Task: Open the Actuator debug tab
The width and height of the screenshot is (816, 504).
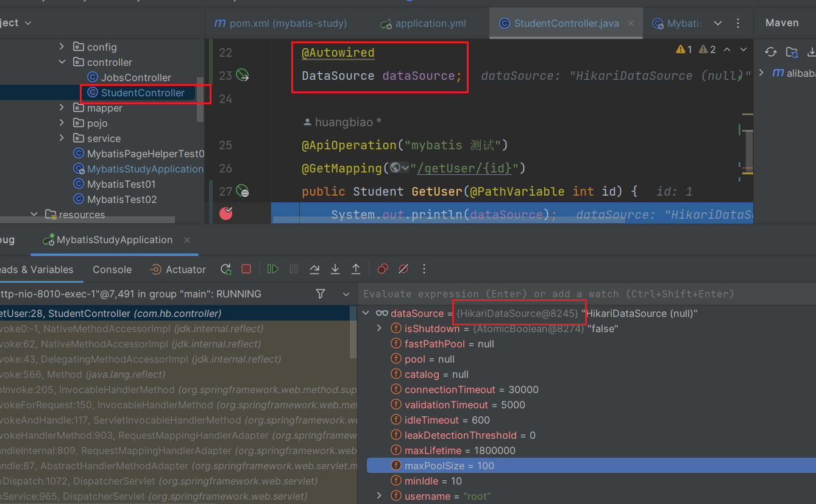Action: [178, 269]
